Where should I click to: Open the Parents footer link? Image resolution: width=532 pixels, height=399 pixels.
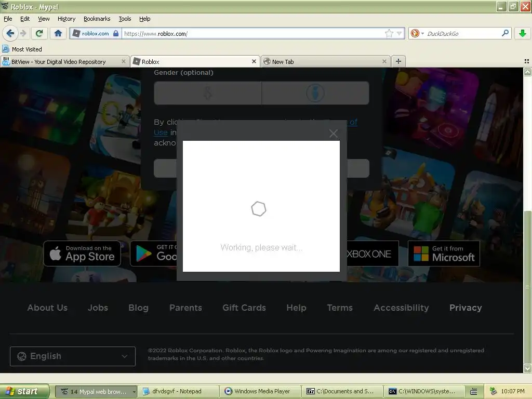tap(185, 308)
